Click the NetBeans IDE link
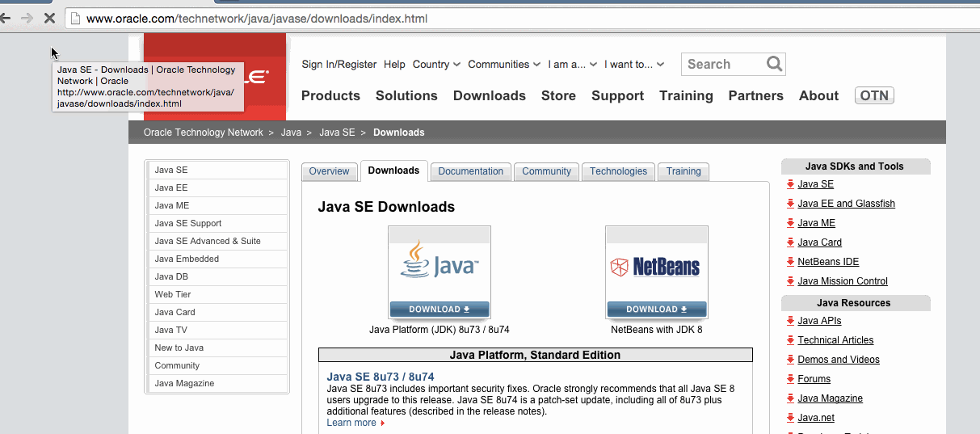Image resolution: width=980 pixels, height=434 pixels. coord(828,262)
